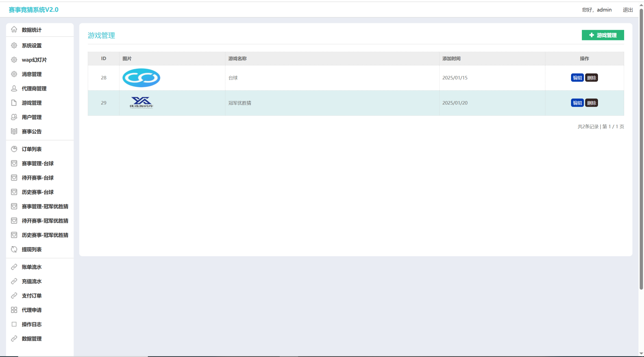Click the gear icon next to 系统设置
The image size is (644, 357).
coord(14,45)
